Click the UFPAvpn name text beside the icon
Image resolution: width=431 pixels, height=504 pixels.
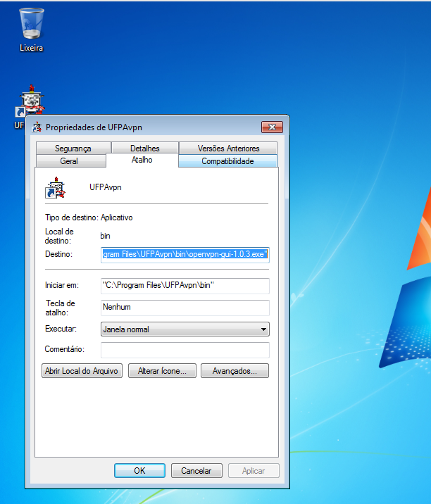106,187
